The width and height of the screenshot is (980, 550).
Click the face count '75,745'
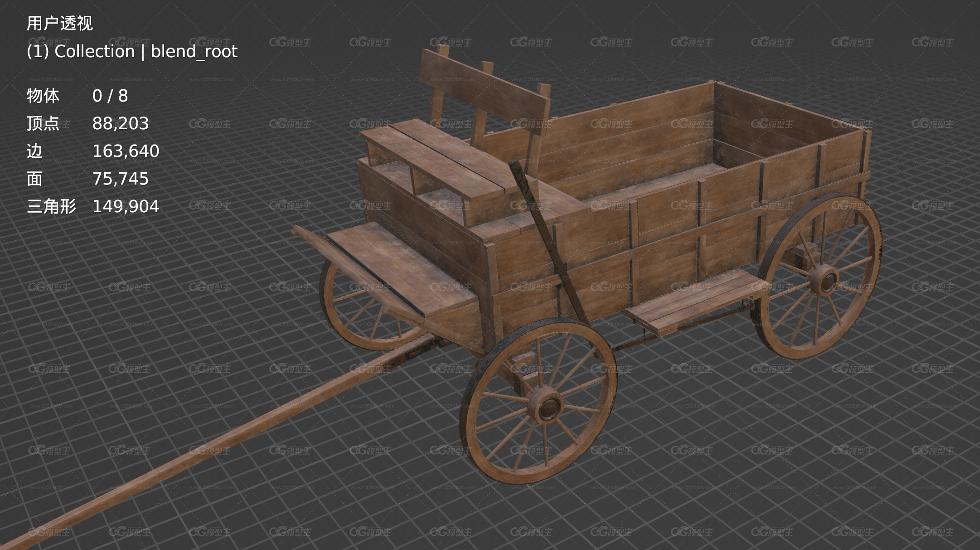point(121,179)
